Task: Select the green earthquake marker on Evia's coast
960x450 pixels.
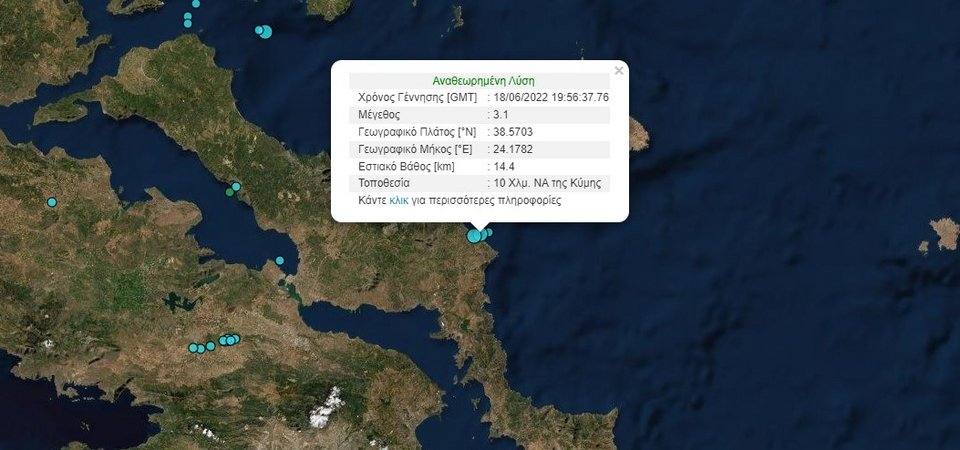Action: point(230,192)
